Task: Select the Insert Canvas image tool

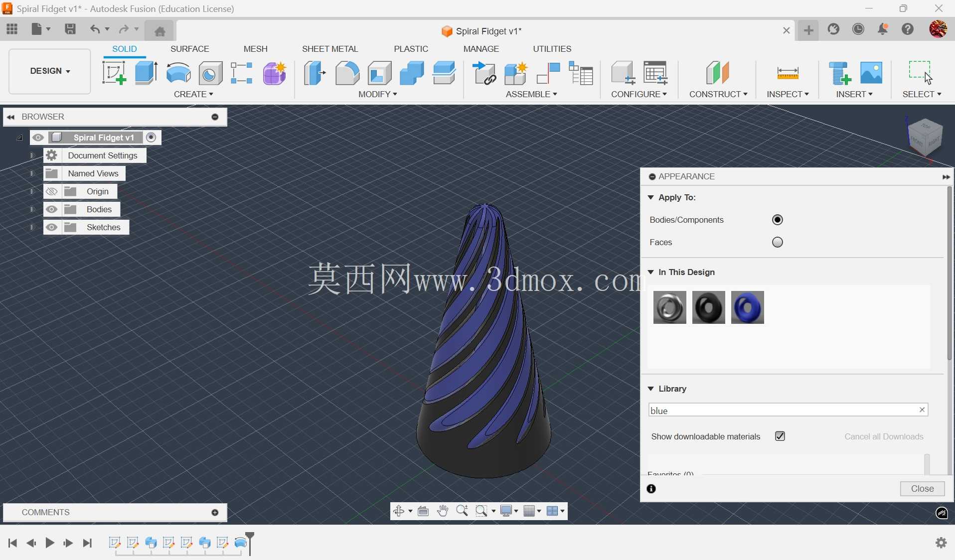Action: (x=871, y=73)
